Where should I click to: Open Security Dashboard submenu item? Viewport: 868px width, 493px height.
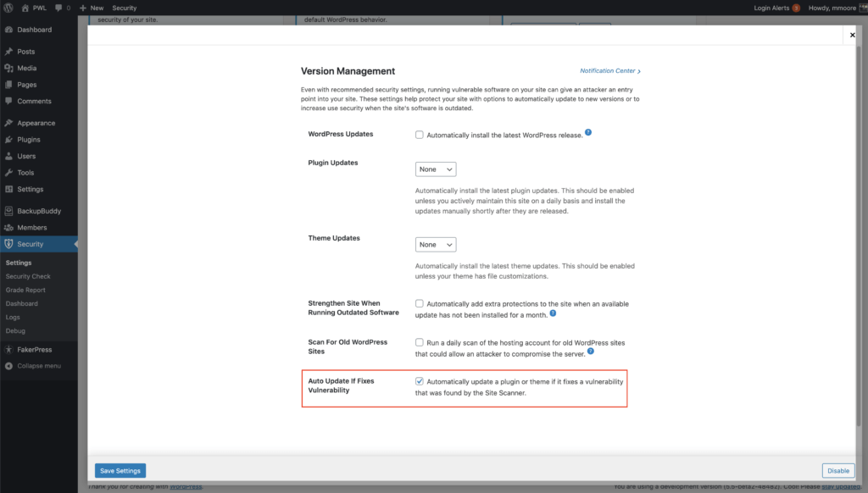(21, 304)
